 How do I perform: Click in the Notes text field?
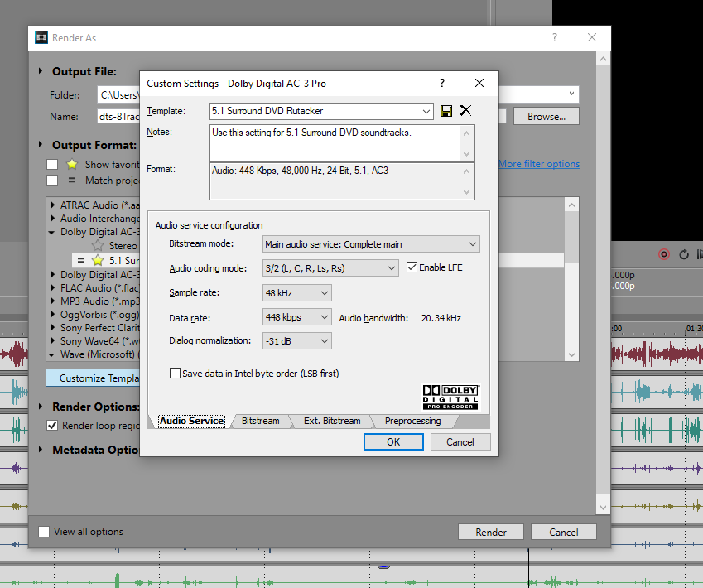click(335, 143)
